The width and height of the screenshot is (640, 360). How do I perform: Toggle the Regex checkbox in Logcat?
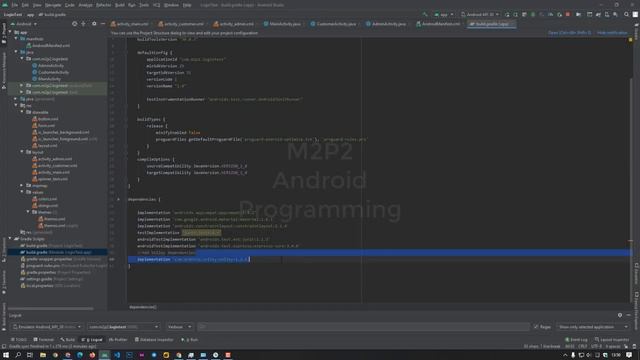tap(536, 327)
